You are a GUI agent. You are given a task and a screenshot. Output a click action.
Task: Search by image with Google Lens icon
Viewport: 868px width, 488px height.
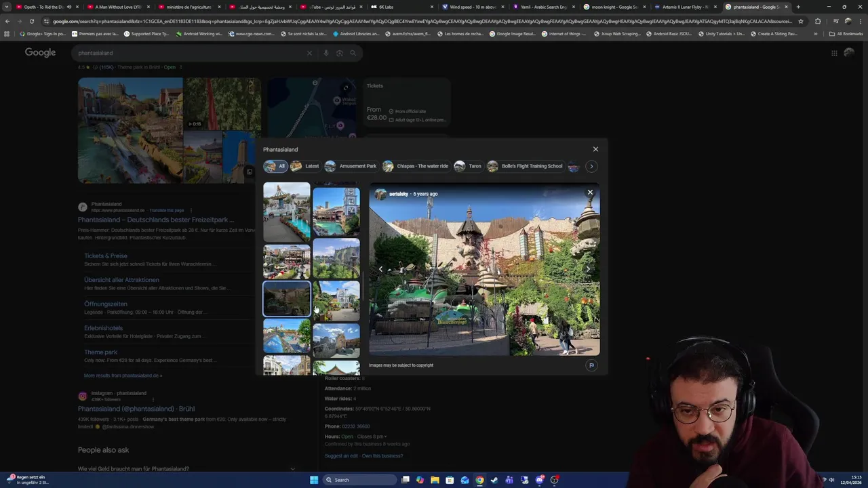[340, 53]
